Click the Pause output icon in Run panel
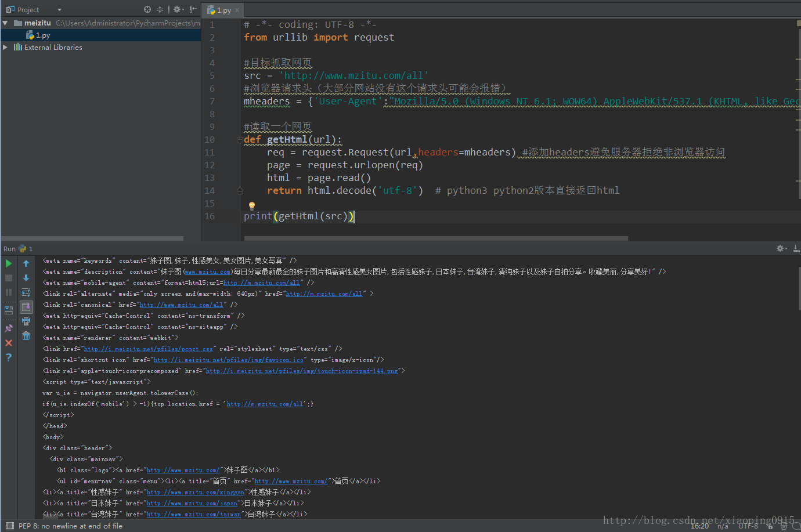801x532 pixels. coord(9,292)
